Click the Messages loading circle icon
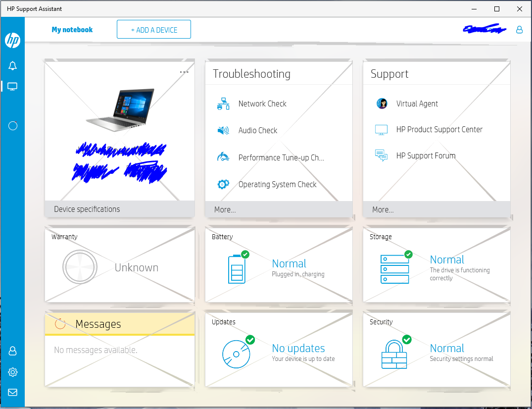The image size is (532, 409). click(x=60, y=324)
